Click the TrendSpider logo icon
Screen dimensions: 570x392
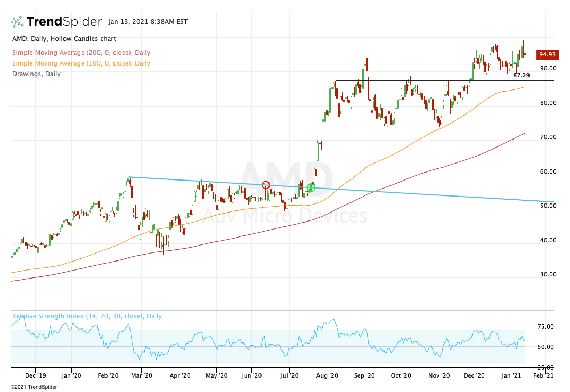pos(17,22)
